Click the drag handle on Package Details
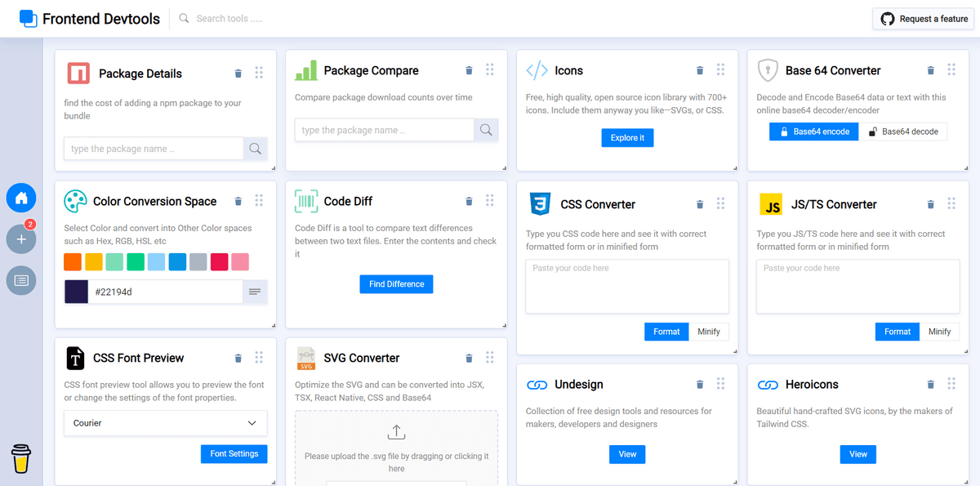 pyautogui.click(x=259, y=73)
